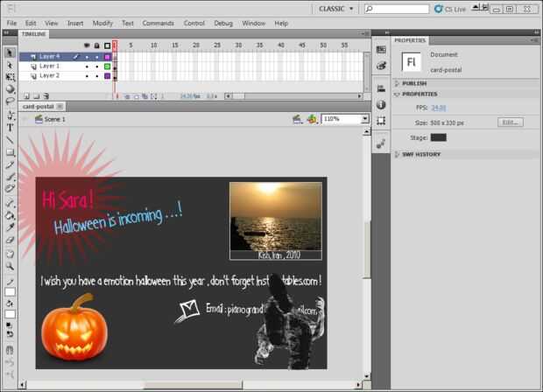Screen dimensions: 543x392
Task: Select the 3D Rotation tool
Action: pyautogui.click(x=10, y=89)
